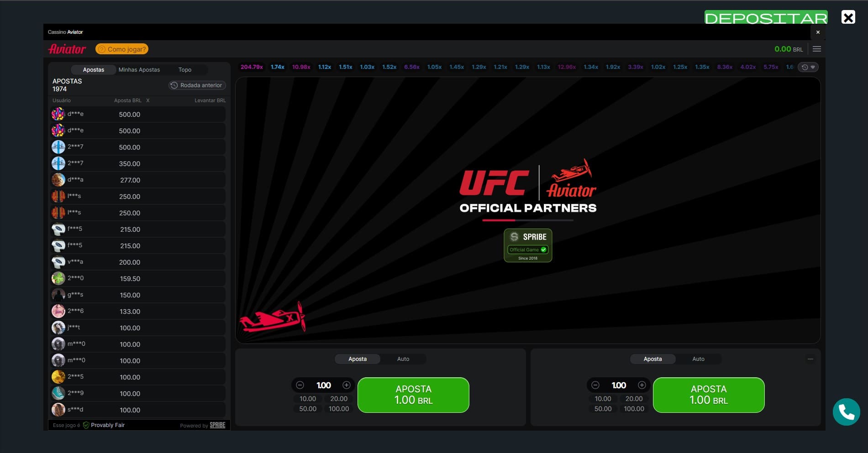
Task: Close the Cassino Aviator game window
Action: (x=818, y=32)
